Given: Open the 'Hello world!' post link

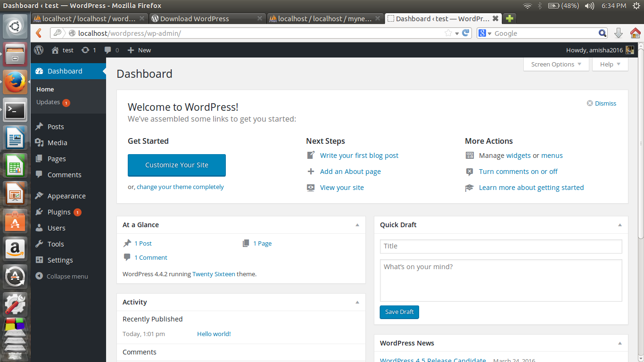Looking at the screenshot, I should 214,334.
